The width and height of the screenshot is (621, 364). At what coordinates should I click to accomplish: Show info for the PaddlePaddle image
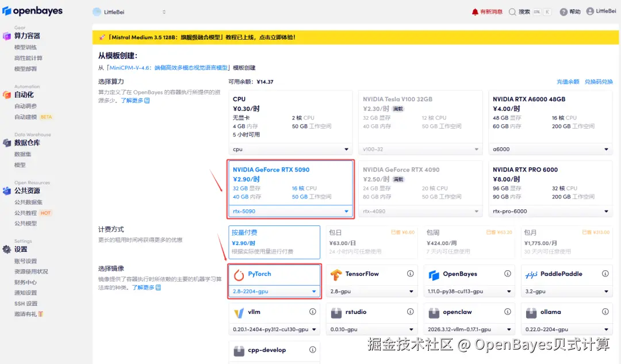pyautogui.click(x=605, y=274)
